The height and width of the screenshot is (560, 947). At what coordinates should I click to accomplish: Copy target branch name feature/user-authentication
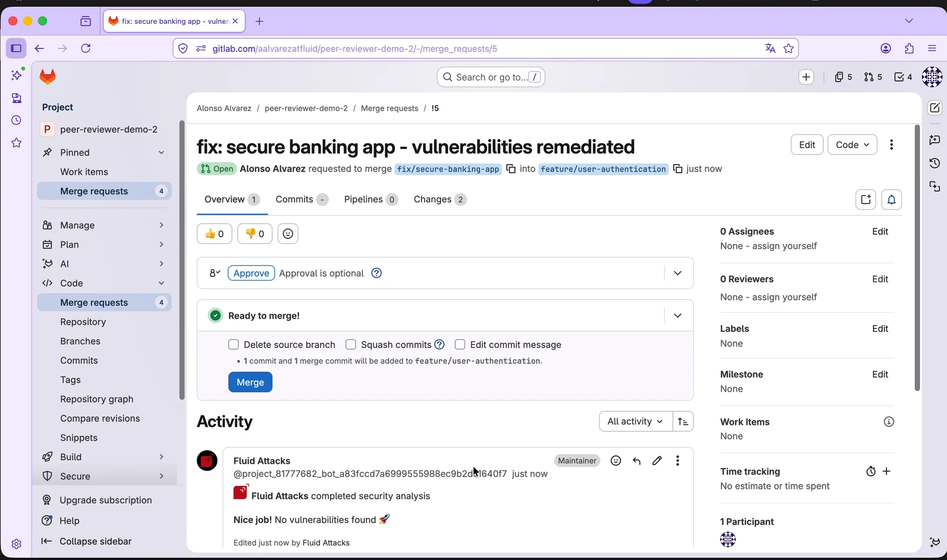pos(678,169)
